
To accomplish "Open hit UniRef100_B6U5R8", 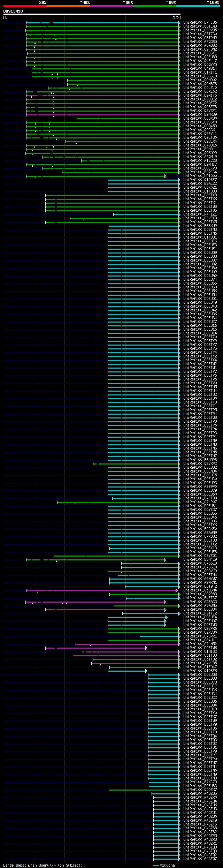I will [200, 460].
